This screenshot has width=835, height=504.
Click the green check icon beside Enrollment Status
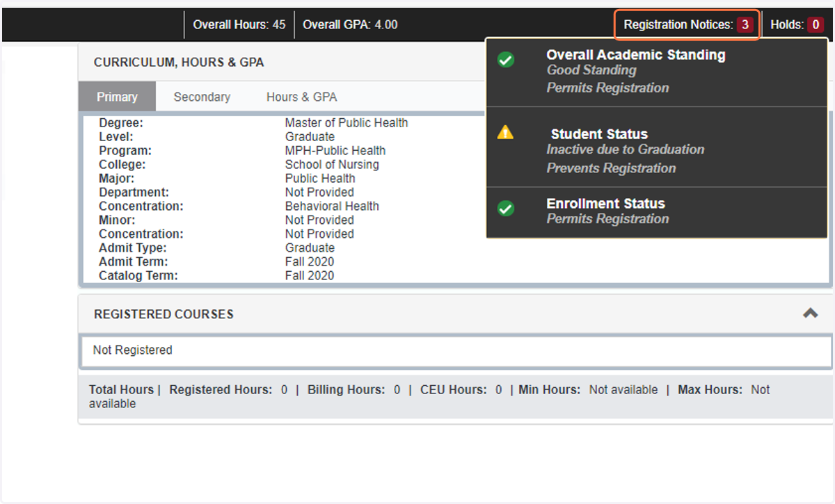(x=506, y=209)
